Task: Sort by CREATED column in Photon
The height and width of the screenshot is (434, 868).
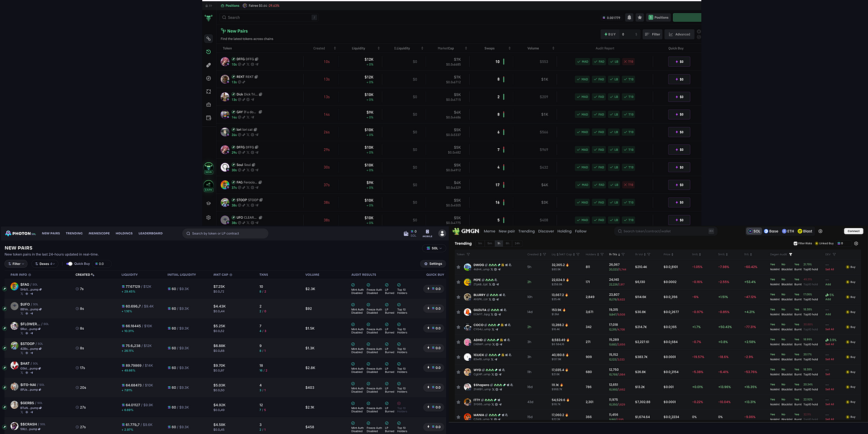Action: [85, 274]
